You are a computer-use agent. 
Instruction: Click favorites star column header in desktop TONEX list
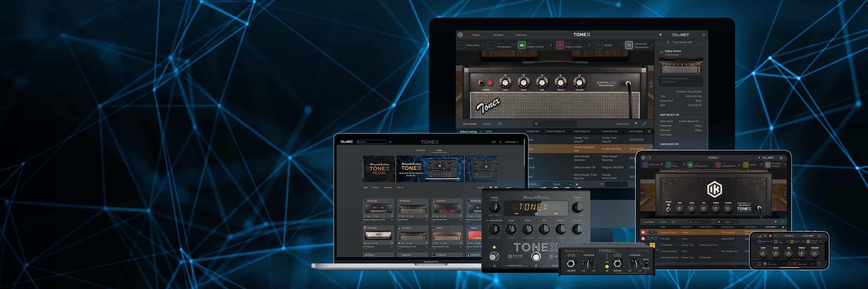(x=649, y=131)
